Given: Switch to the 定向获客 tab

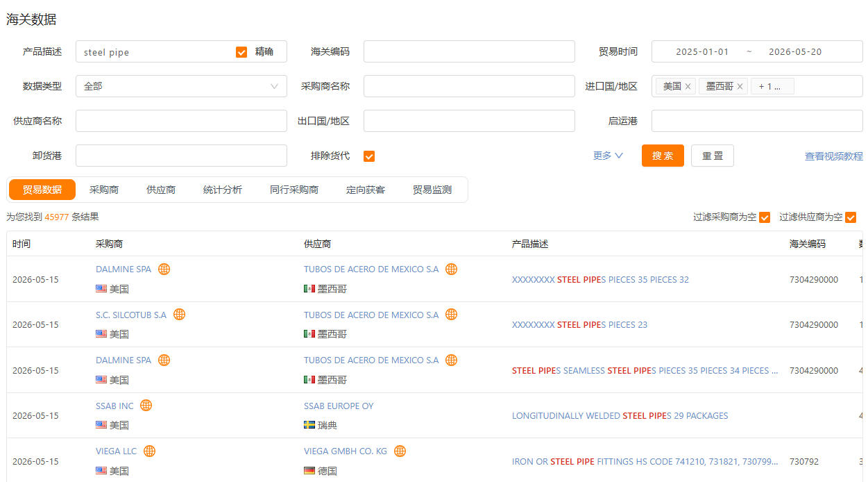Looking at the screenshot, I should tap(366, 190).
